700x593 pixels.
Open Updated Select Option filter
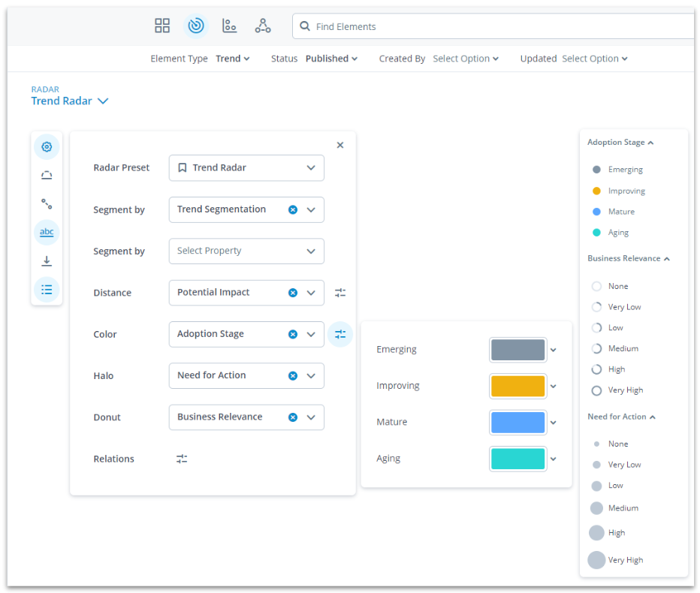(595, 59)
